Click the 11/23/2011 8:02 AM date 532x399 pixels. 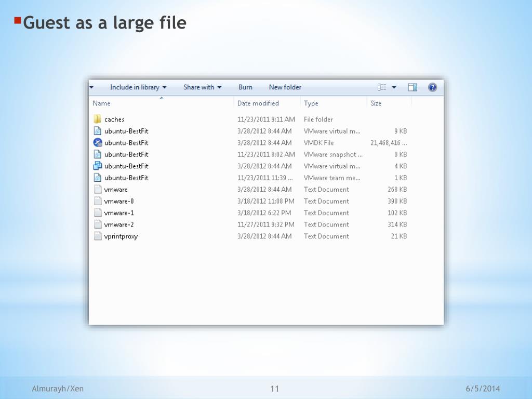[x=266, y=154]
